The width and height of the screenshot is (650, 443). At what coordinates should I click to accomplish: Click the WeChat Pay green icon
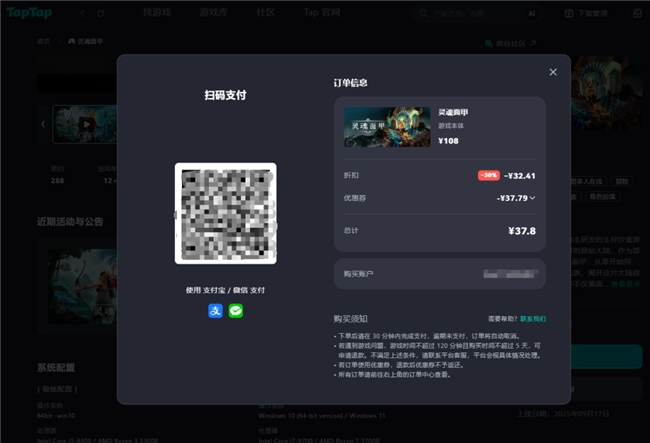236,311
